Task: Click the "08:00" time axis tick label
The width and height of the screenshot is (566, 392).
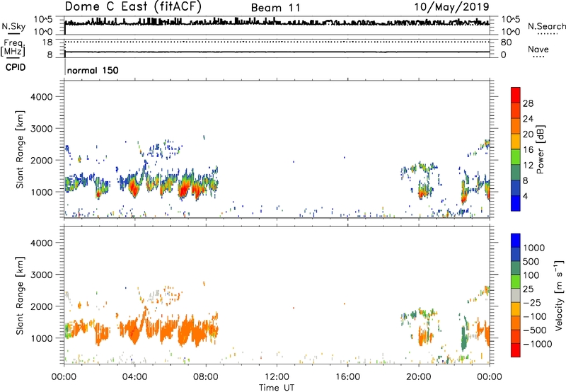Action: pos(206,377)
